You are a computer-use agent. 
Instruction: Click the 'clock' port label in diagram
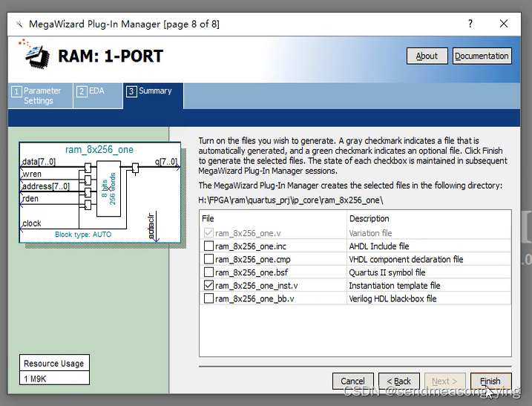pyautogui.click(x=32, y=223)
